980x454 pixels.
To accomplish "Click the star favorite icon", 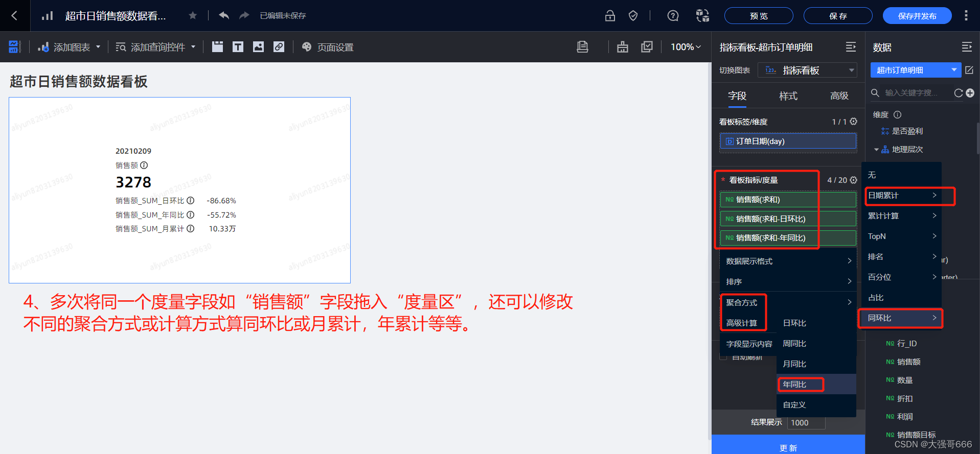I will (x=193, y=16).
